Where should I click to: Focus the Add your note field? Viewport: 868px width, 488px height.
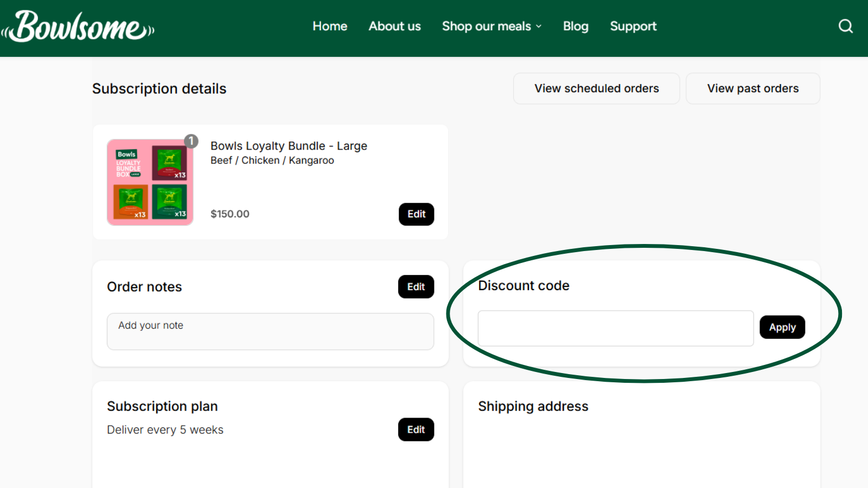coord(270,331)
